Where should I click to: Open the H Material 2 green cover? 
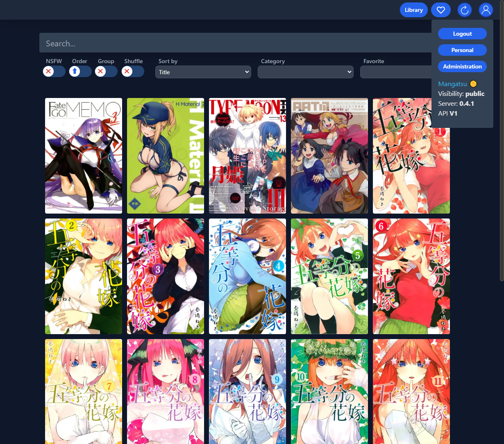pyautogui.click(x=166, y=156)
